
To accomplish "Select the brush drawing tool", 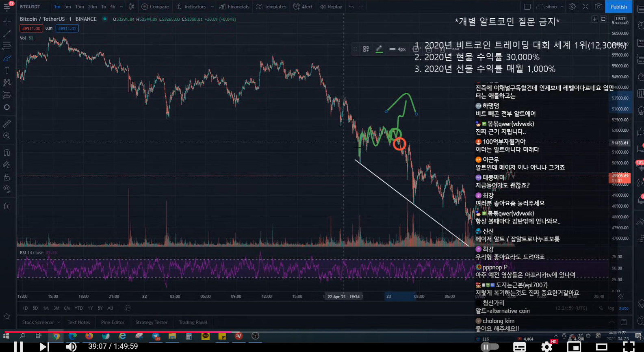I will [x=7, y=58].
